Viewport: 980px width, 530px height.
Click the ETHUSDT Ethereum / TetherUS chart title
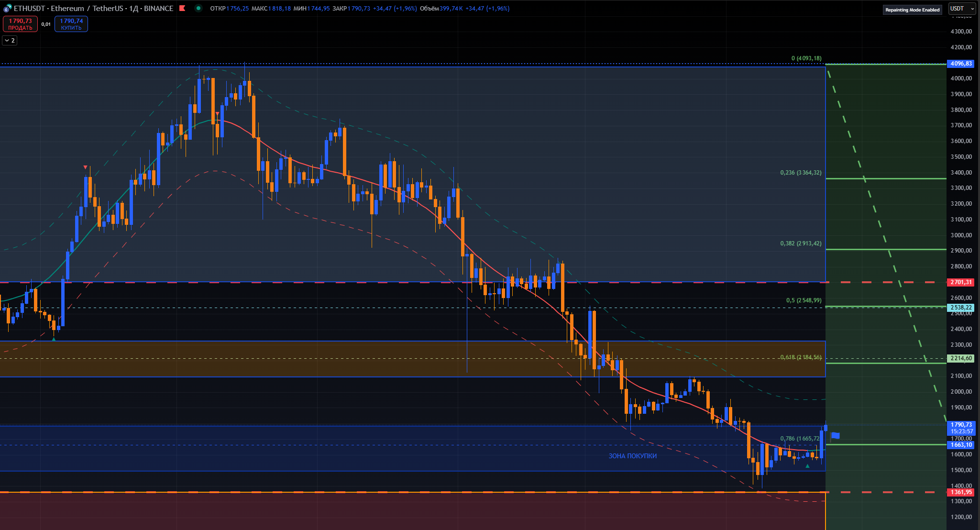pos(94,9)
